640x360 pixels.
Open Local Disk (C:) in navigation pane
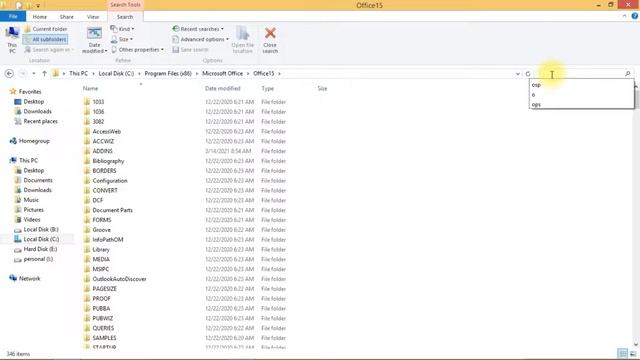pyautogui.click(x=41, y=239)
